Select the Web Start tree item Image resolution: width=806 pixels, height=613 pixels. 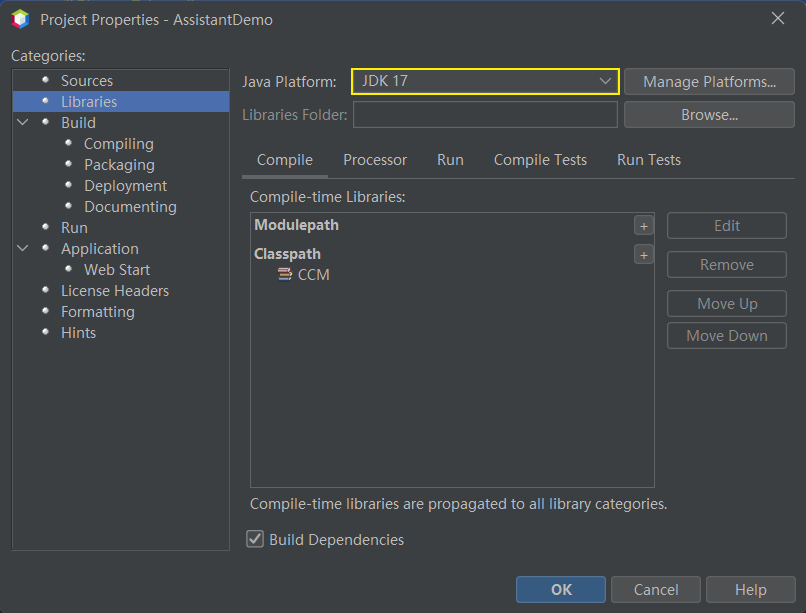117,270
